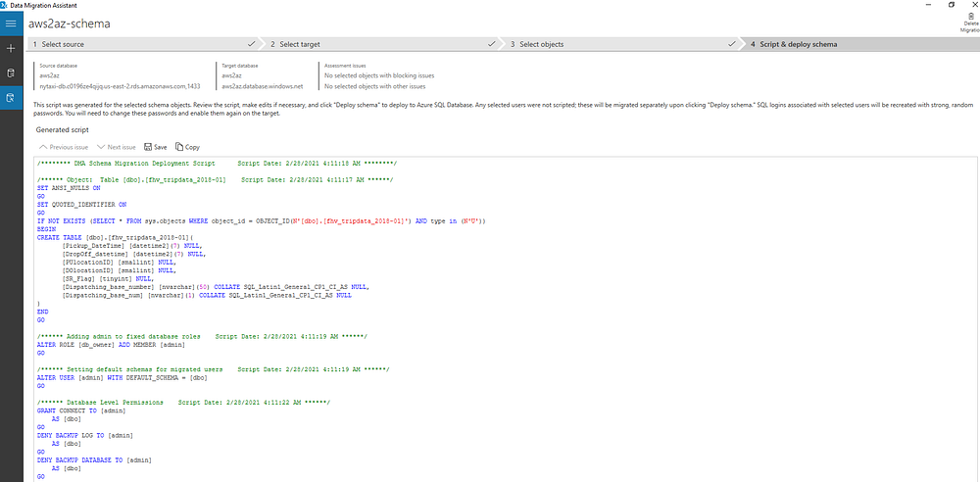
Task: Click the Target database label
Action: pos(240,65)
